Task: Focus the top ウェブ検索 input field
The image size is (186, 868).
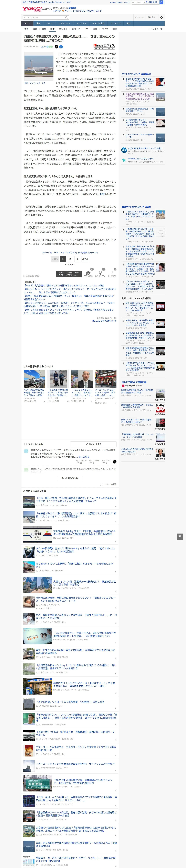Action: coord(137,2)
